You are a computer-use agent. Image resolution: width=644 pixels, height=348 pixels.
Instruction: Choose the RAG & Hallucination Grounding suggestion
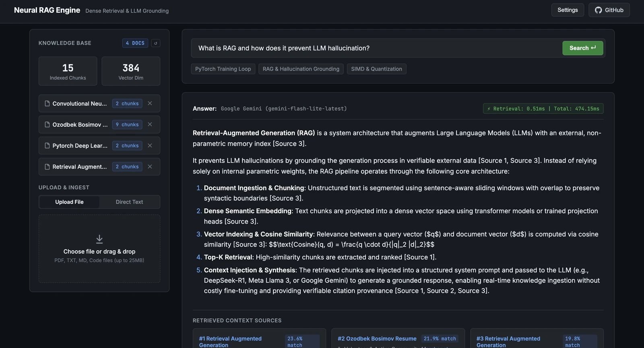(x=301, y=69)
